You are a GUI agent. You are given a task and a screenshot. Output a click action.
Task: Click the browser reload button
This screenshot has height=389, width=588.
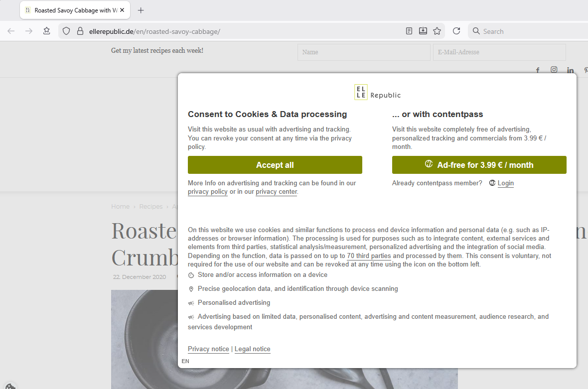point(456,31)
